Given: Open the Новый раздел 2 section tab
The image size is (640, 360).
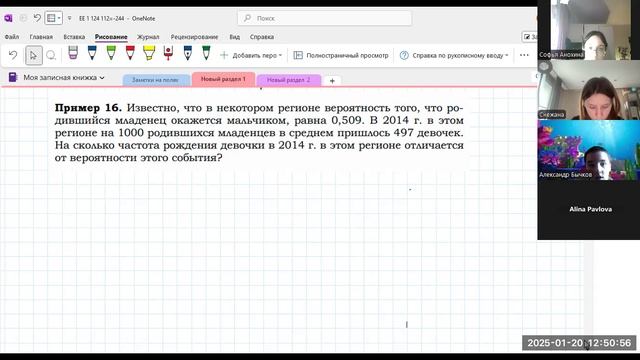Looking at the screenshot, I should [x=289, y=80].
